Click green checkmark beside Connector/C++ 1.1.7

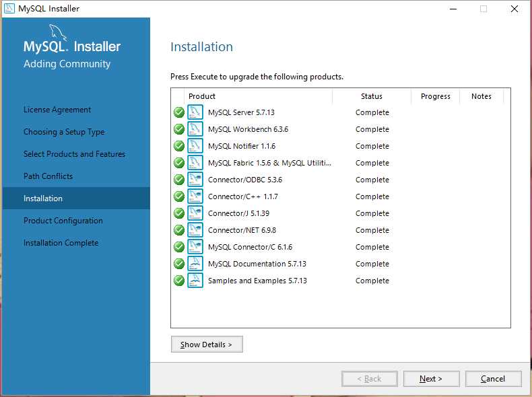(x=179, y=196)
